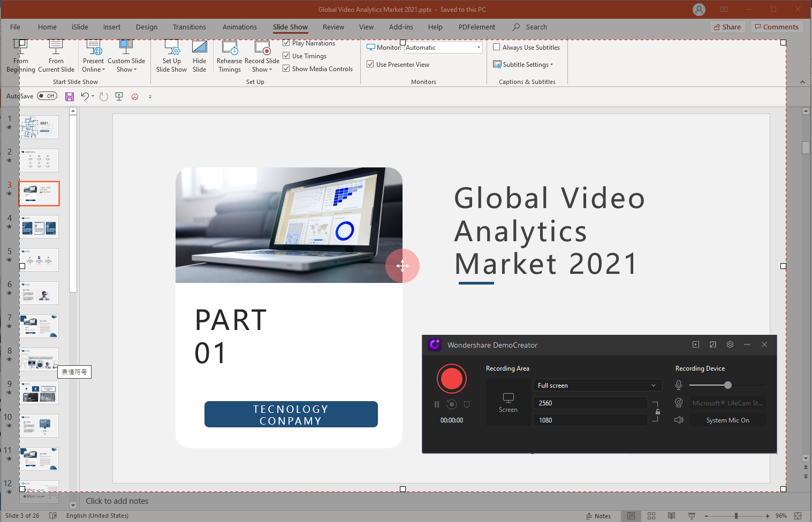Image resolution: width=812 pixels, height=522 pixels.
Task: Click the Screen recording area icon
Action: [x=508, y=398]
